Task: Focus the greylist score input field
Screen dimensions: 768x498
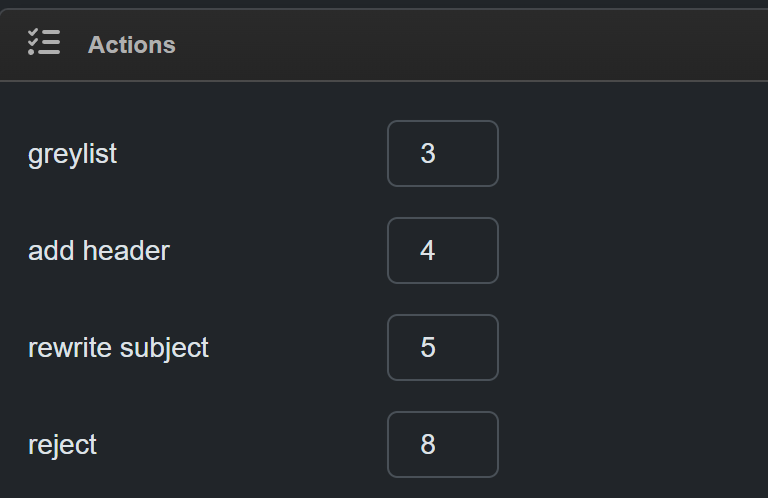Action: [x=442, y=154]
